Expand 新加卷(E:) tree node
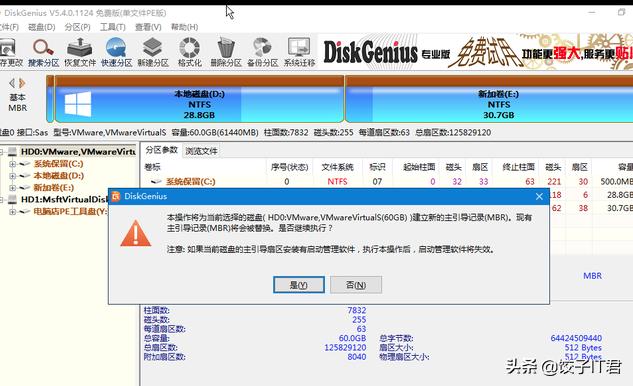The height and width of the screenshot is (386, 633). [x=12, y=188]
